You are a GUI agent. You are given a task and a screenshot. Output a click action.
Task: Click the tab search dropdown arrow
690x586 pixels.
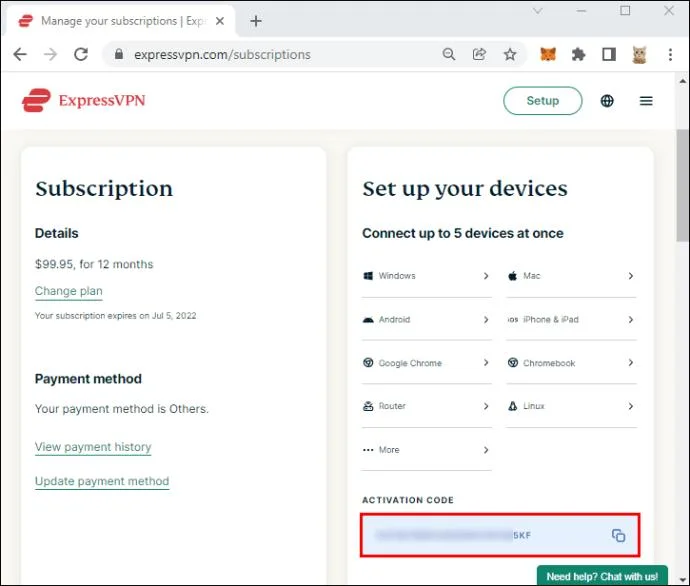tap(537, 11)
